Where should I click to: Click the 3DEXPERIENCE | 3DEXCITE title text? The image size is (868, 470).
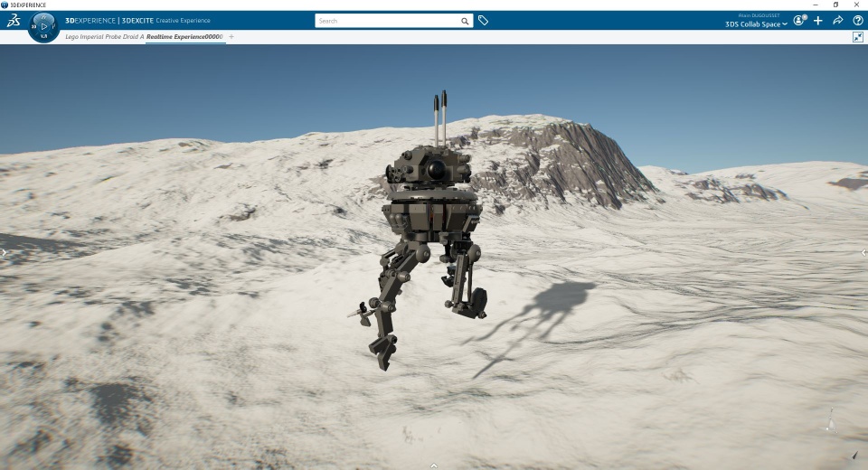pos(109,21)
